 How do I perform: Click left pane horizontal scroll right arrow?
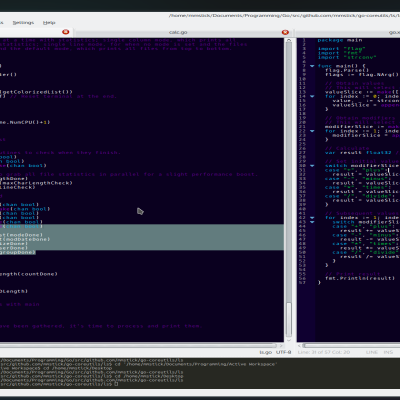coord(281,346)
